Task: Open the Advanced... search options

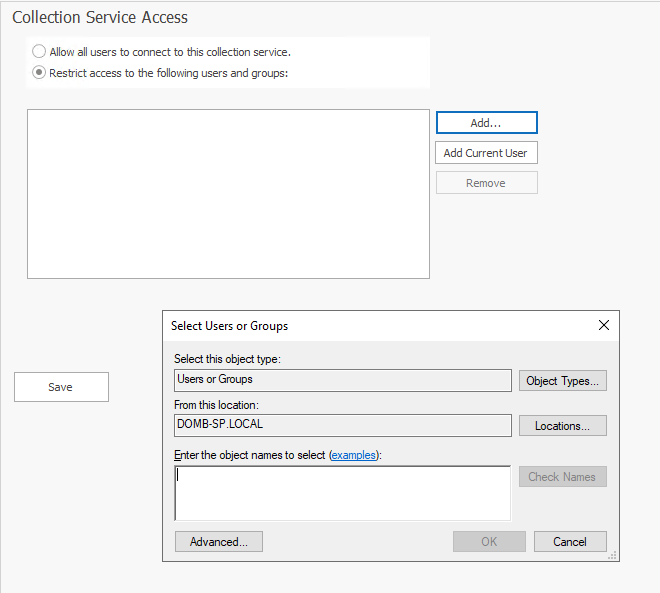Action: click(218, 541)
